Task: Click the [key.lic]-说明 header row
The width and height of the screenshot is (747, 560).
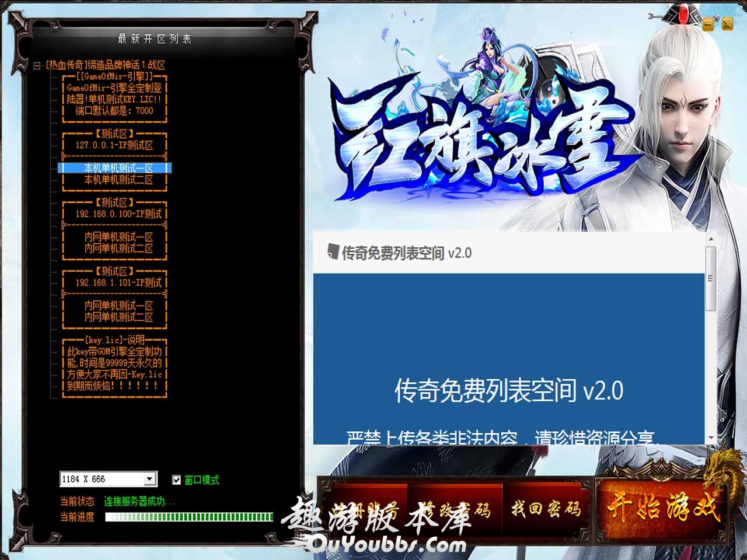Action: [x=115, y=340]
